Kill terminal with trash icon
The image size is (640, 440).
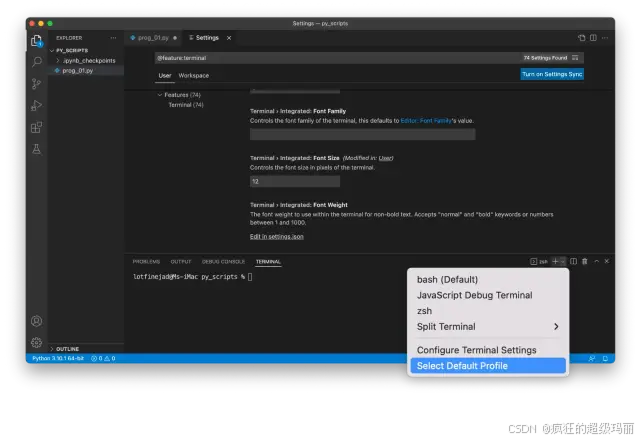click(x=584, y=261)
